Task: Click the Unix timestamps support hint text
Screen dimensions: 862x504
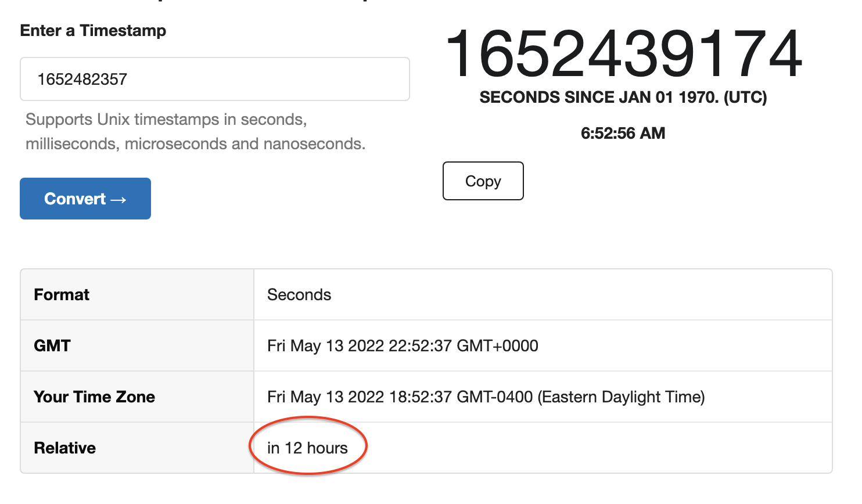Action: coord(195,132)
